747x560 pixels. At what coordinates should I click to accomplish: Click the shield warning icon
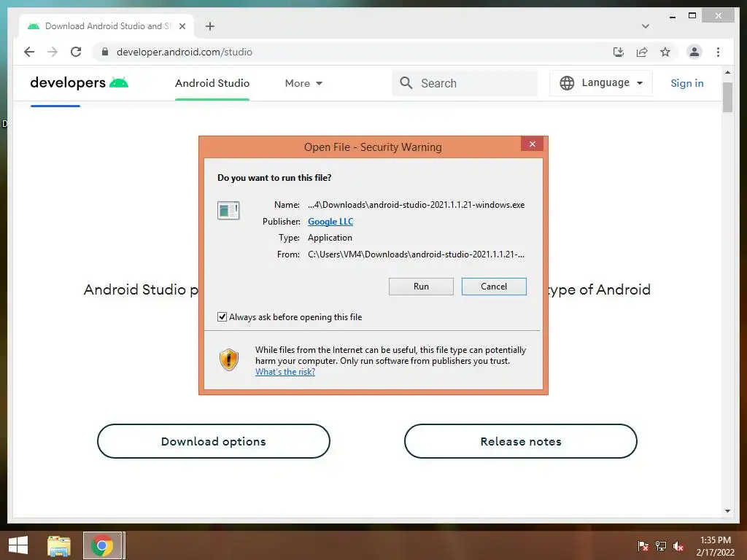tap(228, 359)
